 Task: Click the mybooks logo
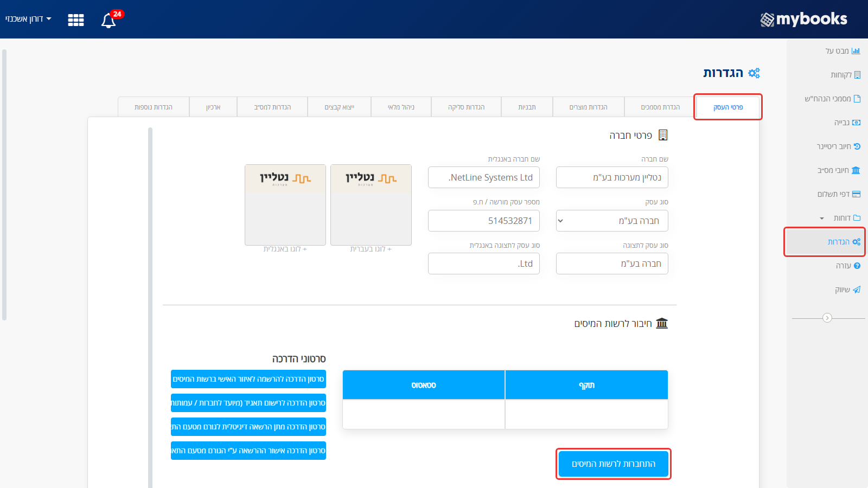click(x=804, y=19)
